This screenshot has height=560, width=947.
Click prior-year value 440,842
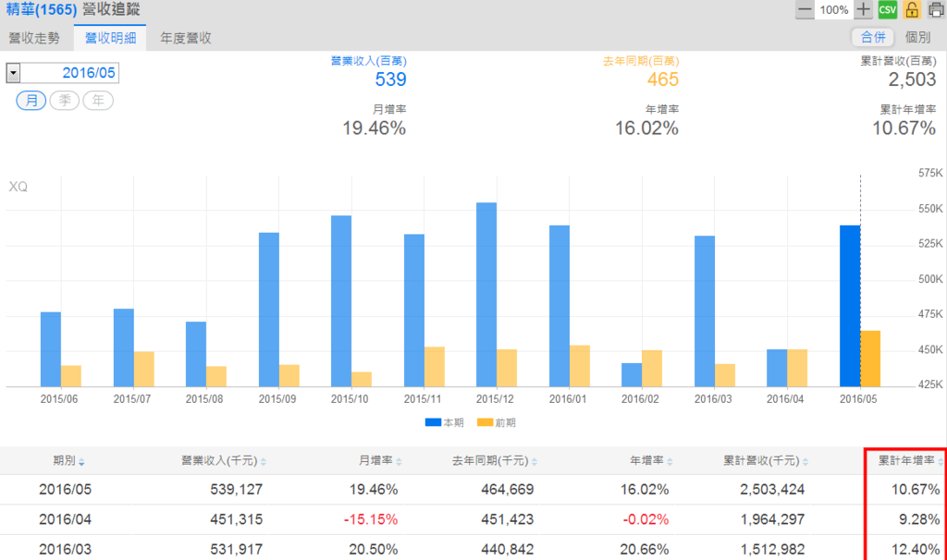coord(508,550)
